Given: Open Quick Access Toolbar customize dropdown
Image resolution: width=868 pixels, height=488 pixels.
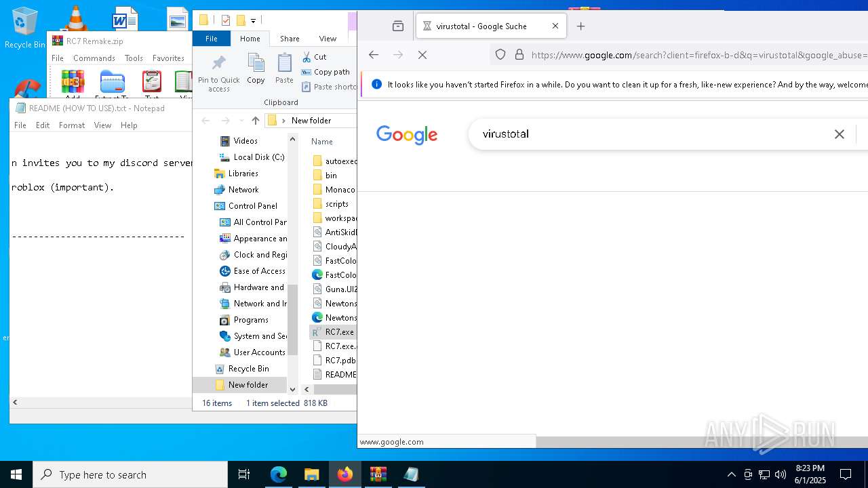Looking at the screenshot, I should (x=254, y=20).
